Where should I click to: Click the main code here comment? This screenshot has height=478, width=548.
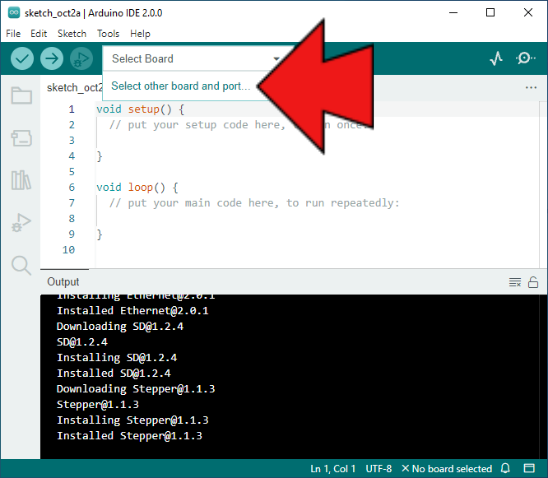tap(254, 203)
